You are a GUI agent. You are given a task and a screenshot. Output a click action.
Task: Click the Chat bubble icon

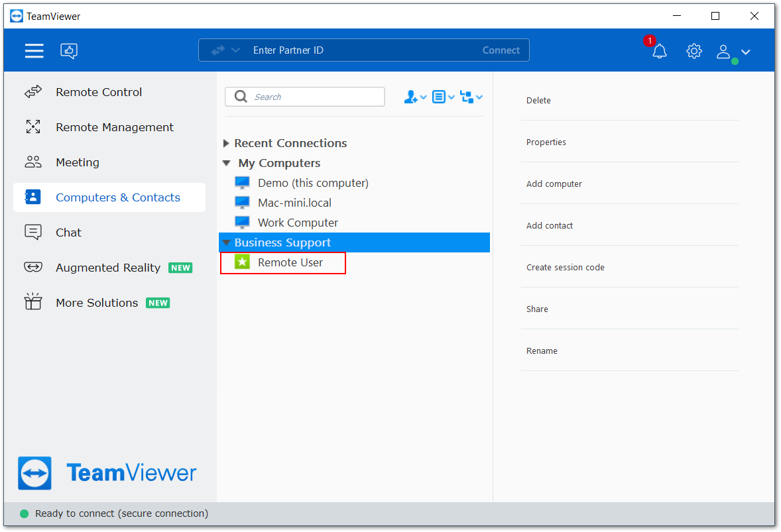(x=33, y=233)
